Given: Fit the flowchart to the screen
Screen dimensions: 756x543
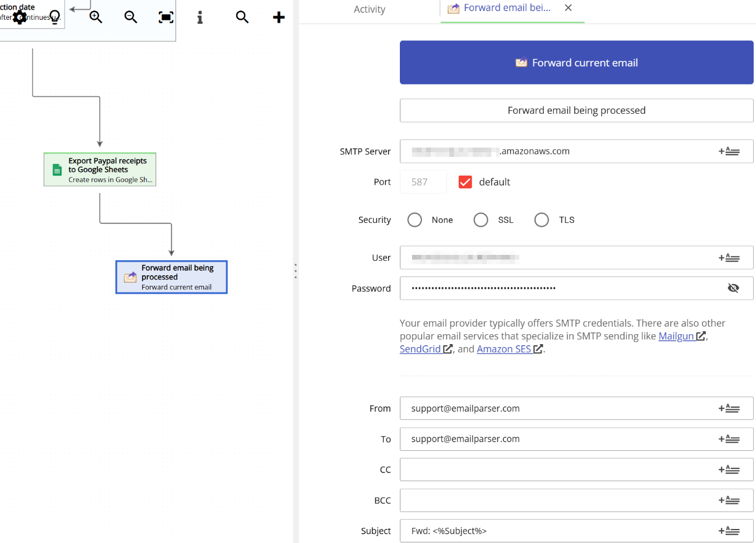Looking at the screenshot, I should coord(166,17).
